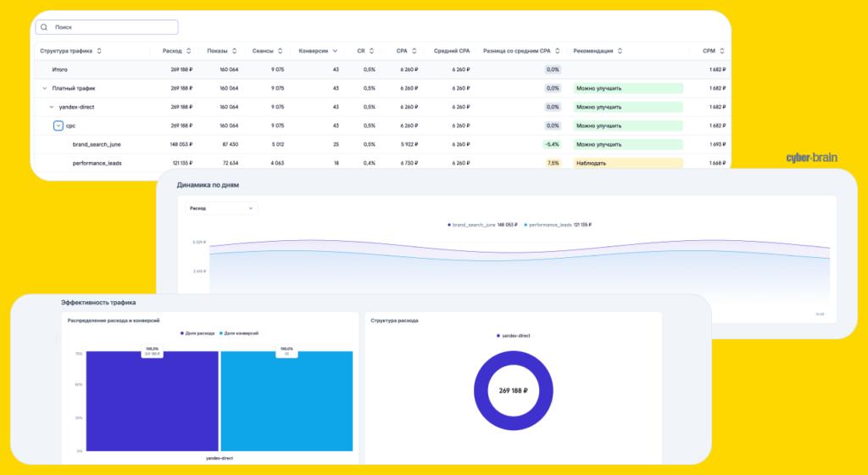Viewport: 868px width, 475px height.
Task: Sort by CPM column arrows
Action: point(722,51)
